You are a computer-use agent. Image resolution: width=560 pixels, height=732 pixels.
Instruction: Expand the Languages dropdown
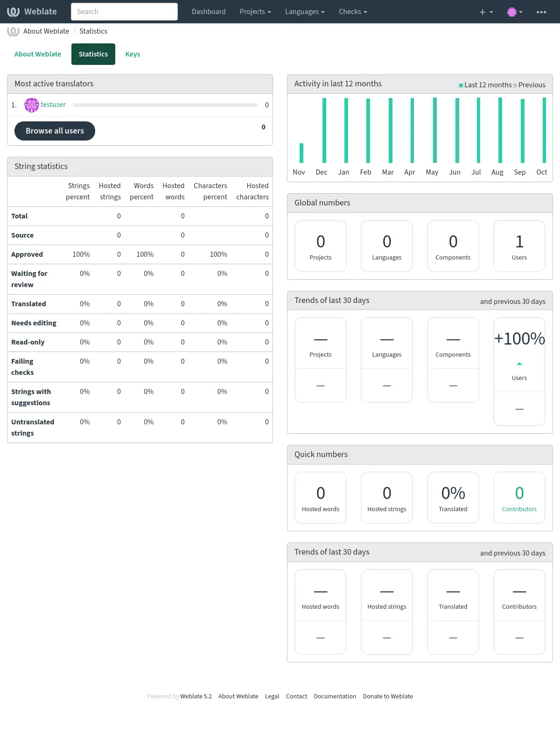tap(305, 12)
